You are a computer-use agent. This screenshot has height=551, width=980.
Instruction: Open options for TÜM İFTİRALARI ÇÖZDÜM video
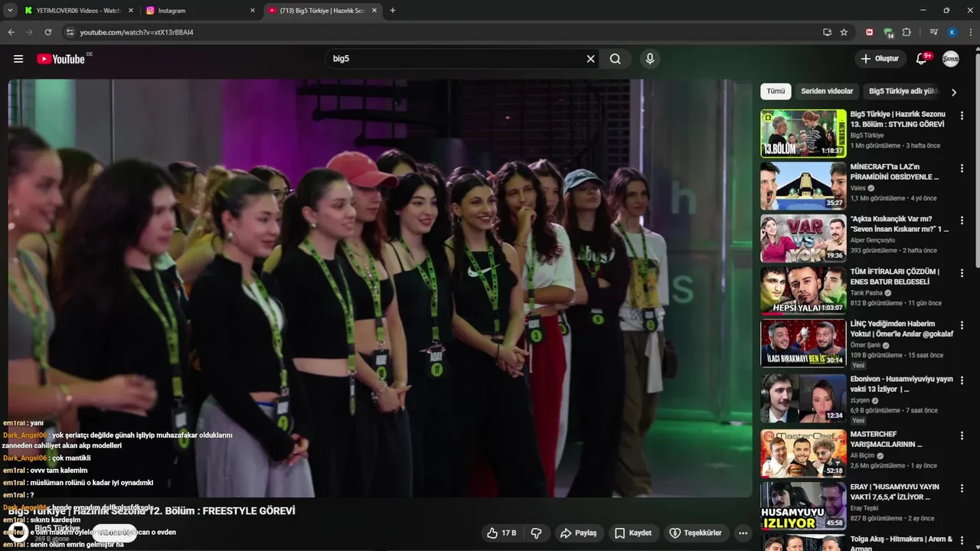pos(962,272)
